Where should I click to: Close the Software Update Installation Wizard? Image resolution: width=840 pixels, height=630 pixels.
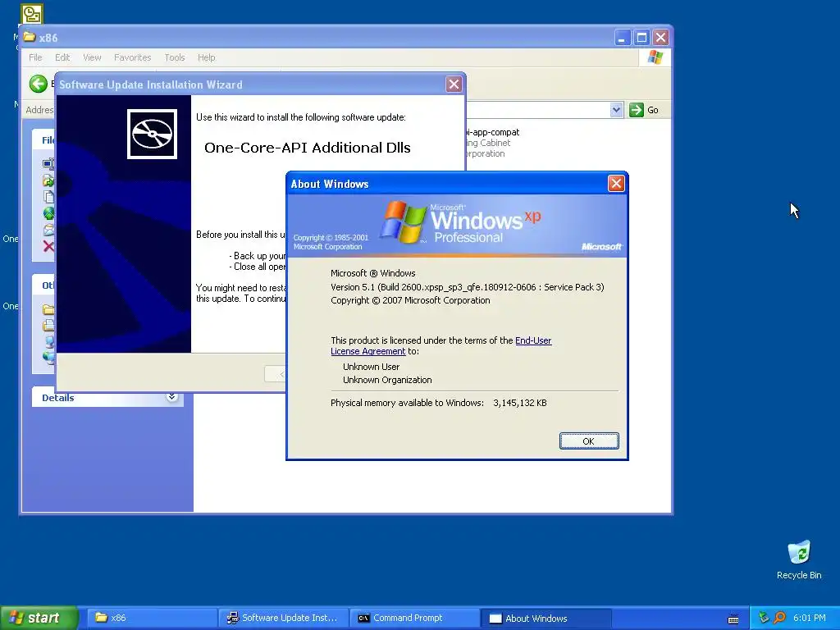pos(454,84)
